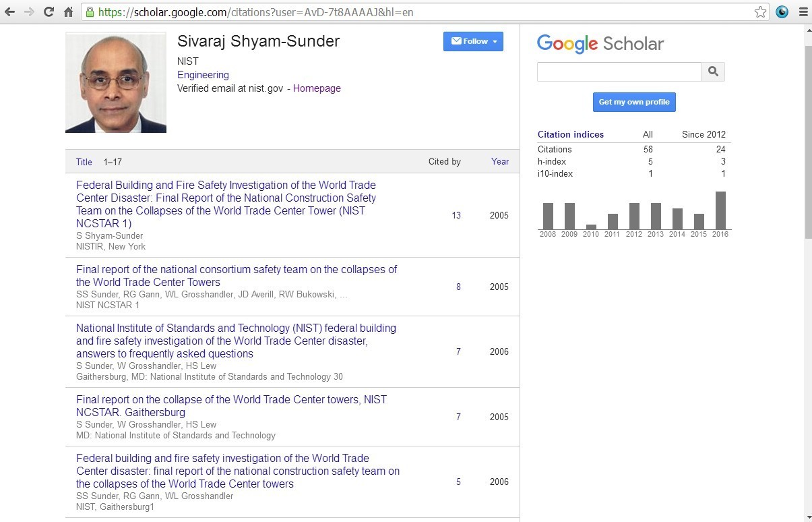
Task: Select the '1–17' results range text
Action: (113, 162)
